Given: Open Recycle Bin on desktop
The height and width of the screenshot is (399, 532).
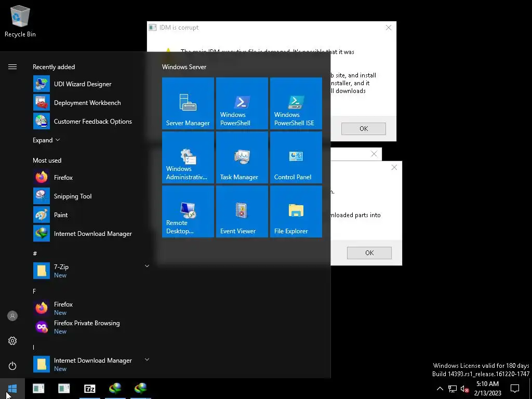Looking at the screenshot, I should coord(20,21).
